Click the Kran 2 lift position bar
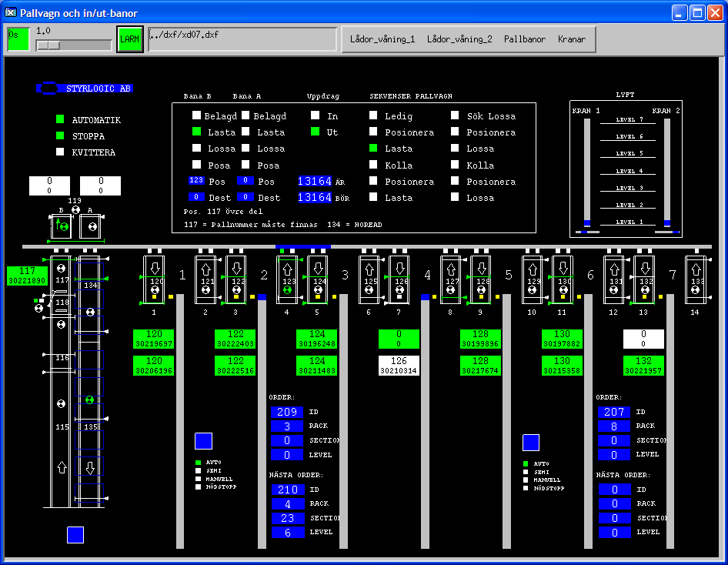The image size is (728, 565). 667,174
